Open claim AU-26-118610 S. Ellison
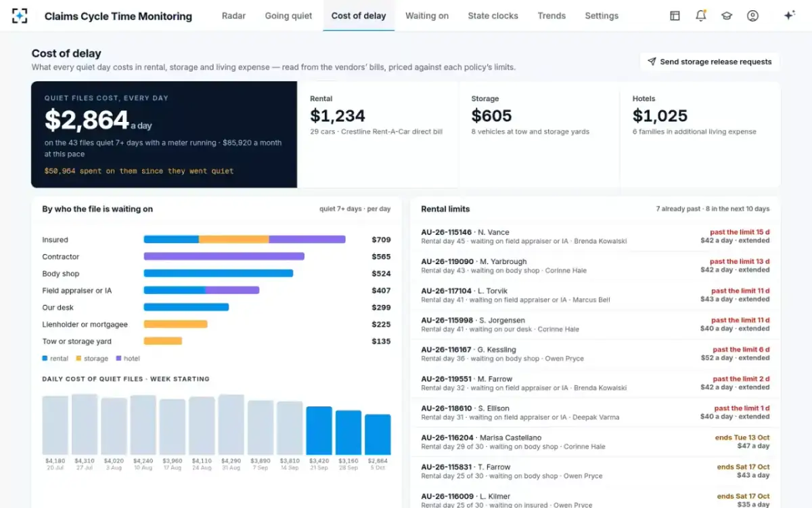The height and width of the screenshot is (508, 812). (595, 412)
